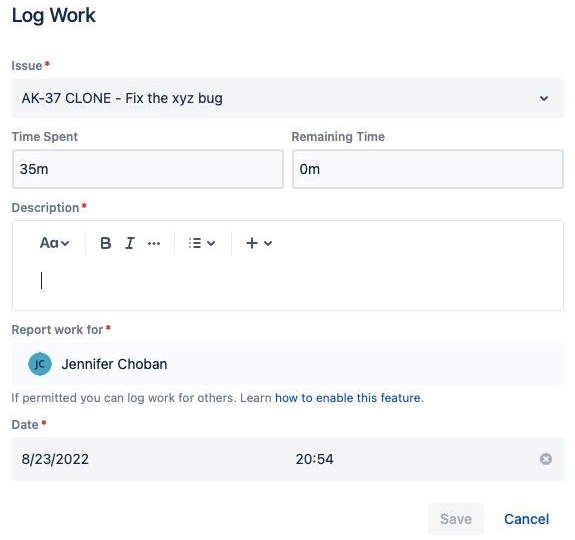The height and width of the screenshot is (540, 575).
Task: Click the Time Spent input field
Action: [x=148, y=169]
